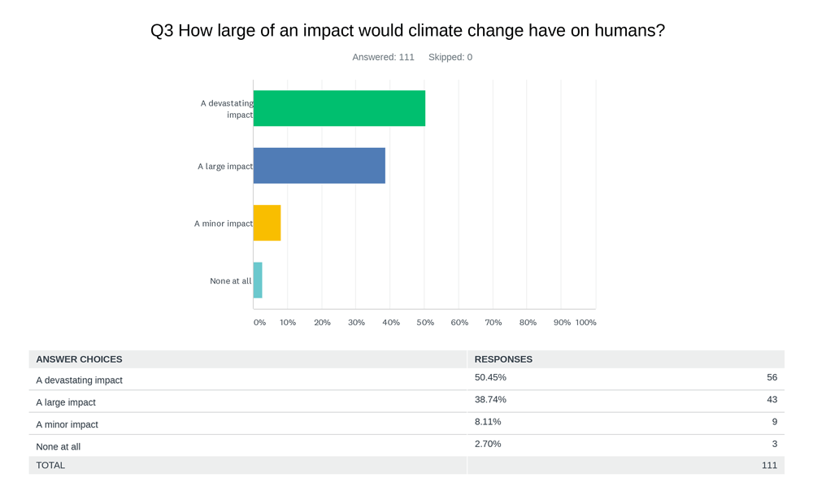Click the 50.45% response percentage

[490, 377]
